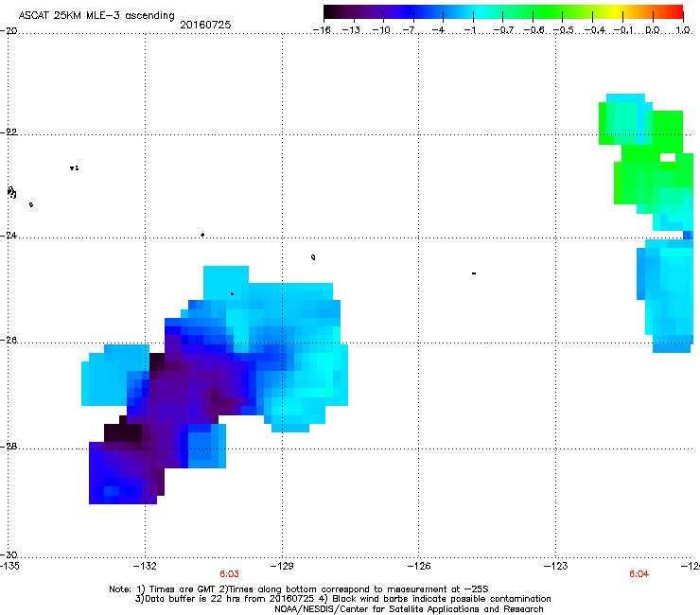This screenshot has width=700, height=615.
Task: Click the -132 longitude axis label
Action: click(145, 567)
